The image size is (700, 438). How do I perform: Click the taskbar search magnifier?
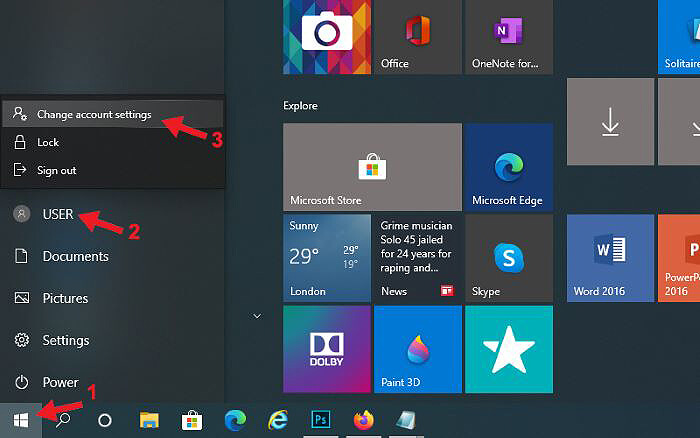(63, 420)
